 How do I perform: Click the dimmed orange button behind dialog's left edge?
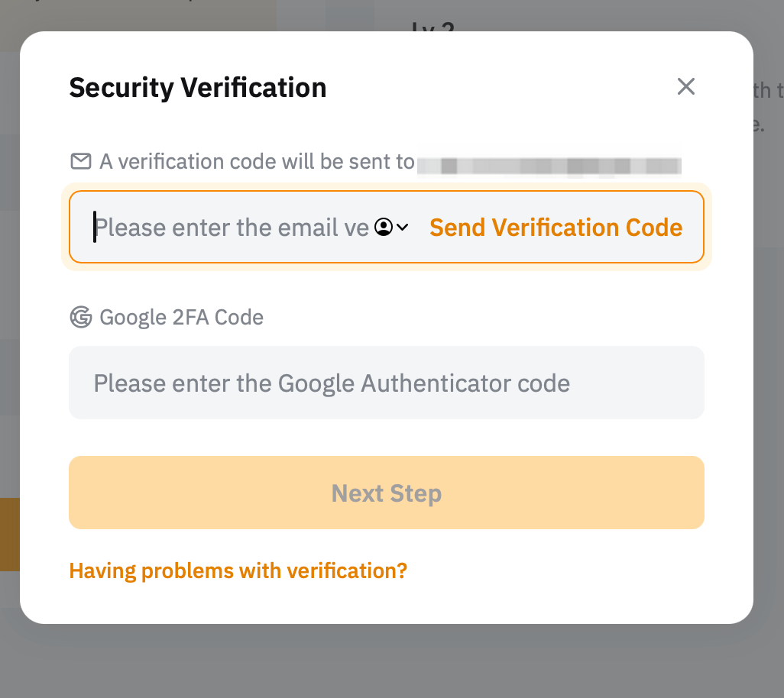tap(9, 534)
